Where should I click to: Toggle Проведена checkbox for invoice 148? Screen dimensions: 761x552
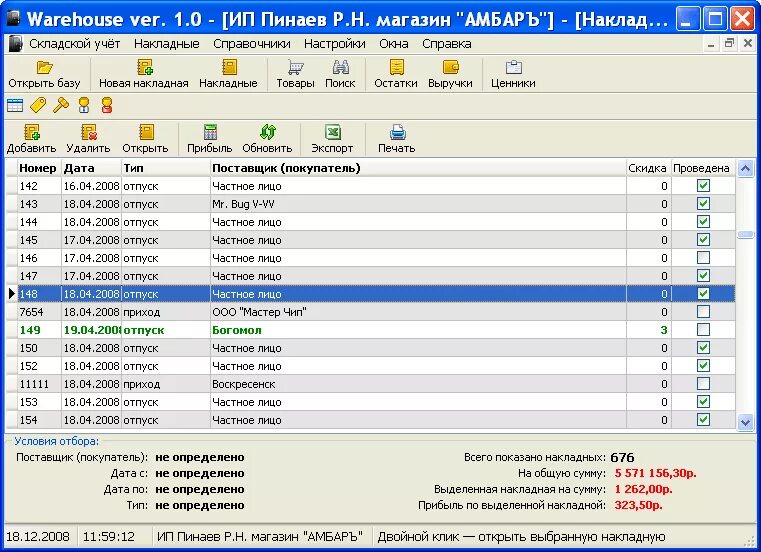click(x=703, y=293)
